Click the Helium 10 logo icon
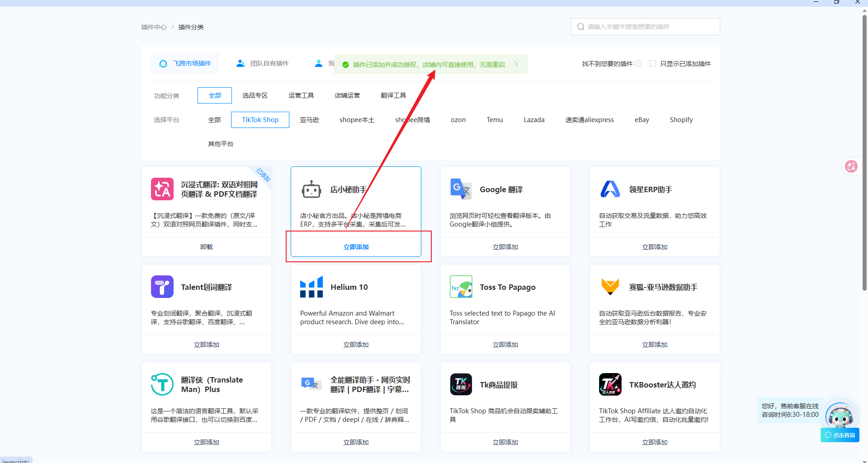This screenshot has width=868, height=463. (x=311, y=287)
